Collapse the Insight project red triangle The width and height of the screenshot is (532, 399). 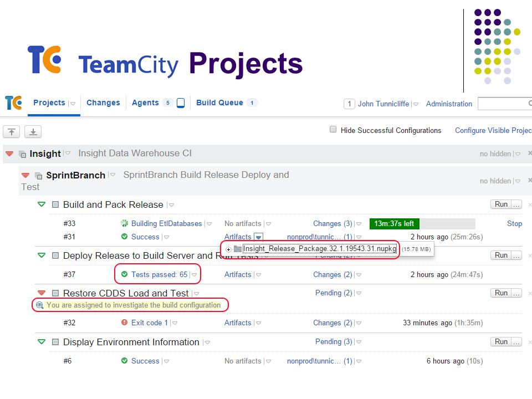pyautogui.click(x=9, y=154)
